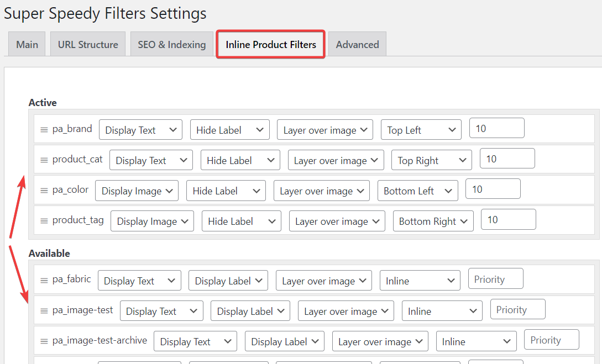Viewport: 602px width, 364px height.
Task: Switch to the Main tab
Action: click(x=27, y=44)
